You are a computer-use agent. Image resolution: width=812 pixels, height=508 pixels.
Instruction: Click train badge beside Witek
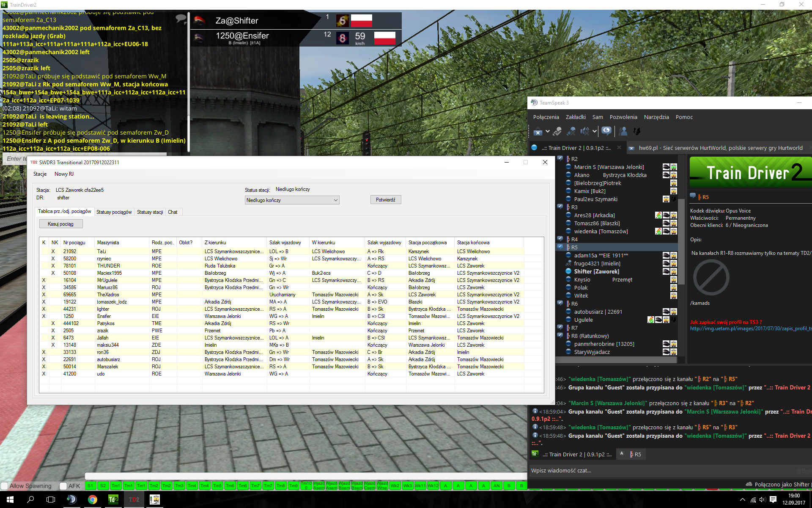(674, 295)
